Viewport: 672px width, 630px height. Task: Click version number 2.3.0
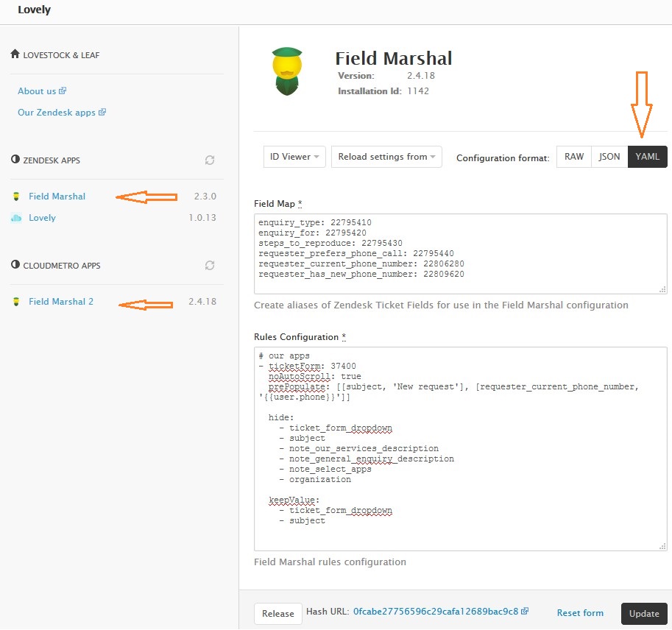(x=205, y=197)
